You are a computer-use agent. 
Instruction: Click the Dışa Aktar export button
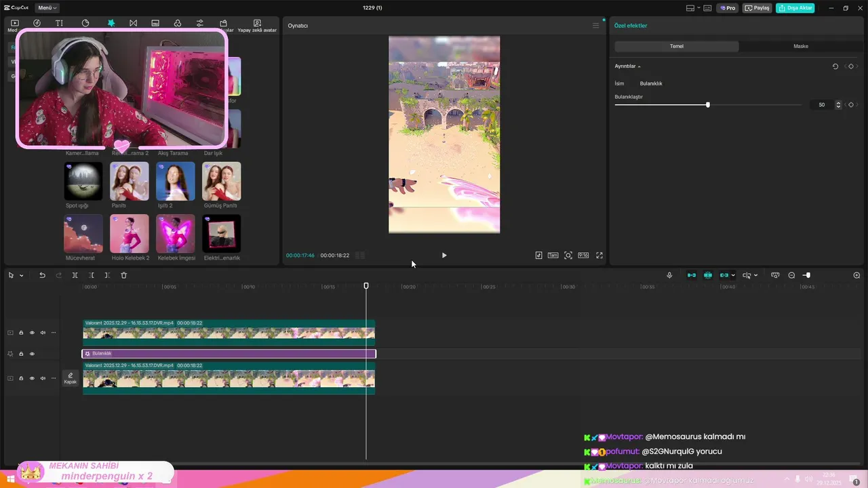pyautogui.click(x=795, y=8)
